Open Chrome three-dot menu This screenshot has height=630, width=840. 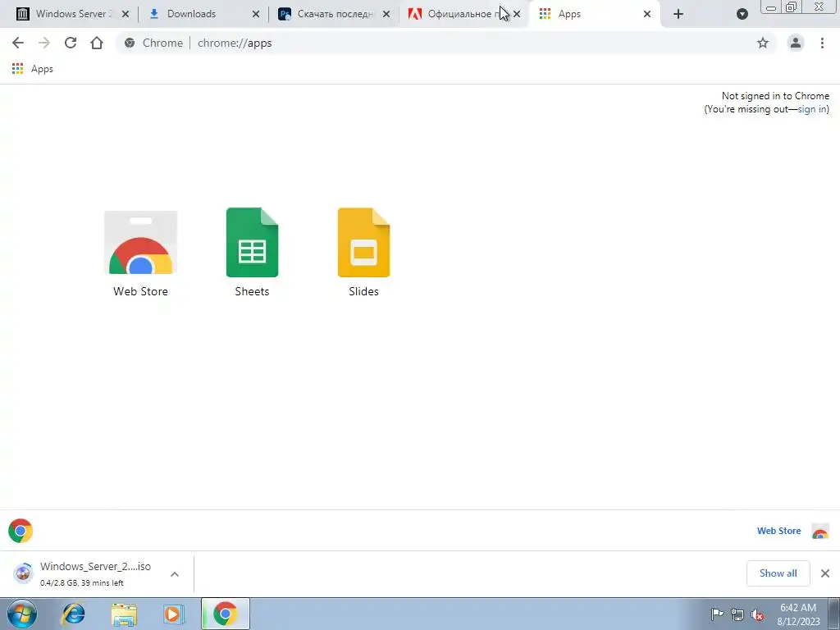[822, 43]
